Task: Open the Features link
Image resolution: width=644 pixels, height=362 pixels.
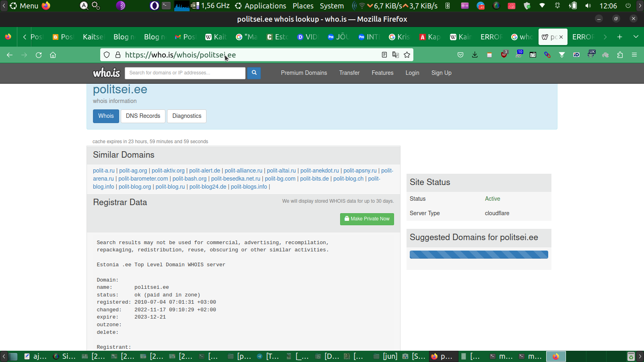Action: click(382, 73)
